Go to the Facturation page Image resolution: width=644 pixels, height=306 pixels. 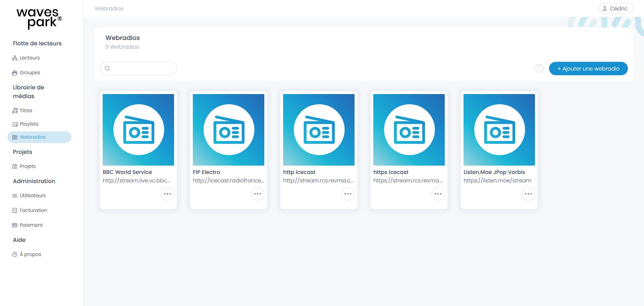point(30,210)
